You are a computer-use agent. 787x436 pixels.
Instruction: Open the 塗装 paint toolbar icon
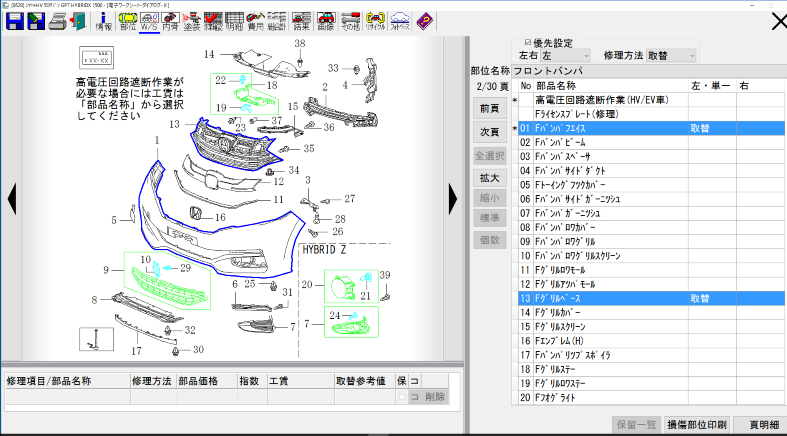point(192,22)
